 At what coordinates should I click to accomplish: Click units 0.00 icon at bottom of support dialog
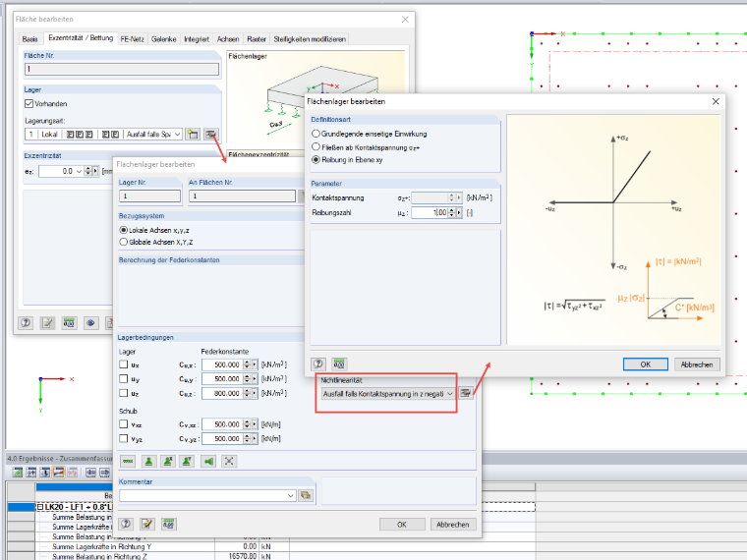[x=169, y=524]
